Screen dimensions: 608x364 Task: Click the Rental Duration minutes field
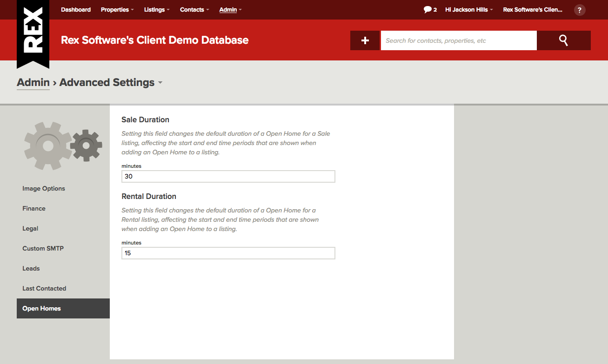coord(228,253)
